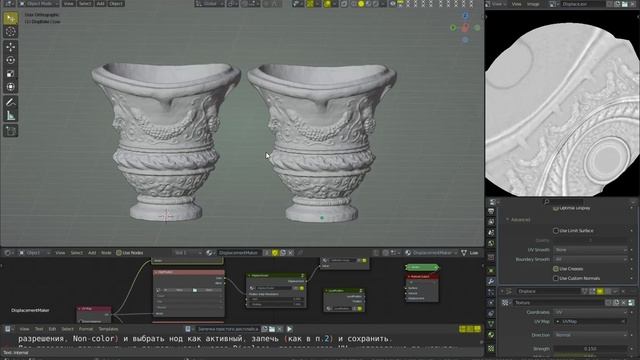Open the material Slot 1 dropdown

(x=186, y=253)
